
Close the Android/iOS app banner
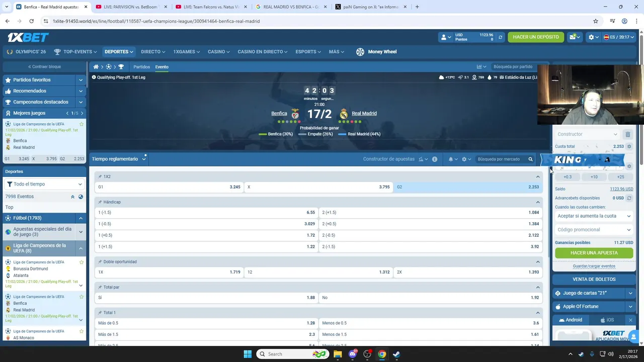click(x=630, y=320)
